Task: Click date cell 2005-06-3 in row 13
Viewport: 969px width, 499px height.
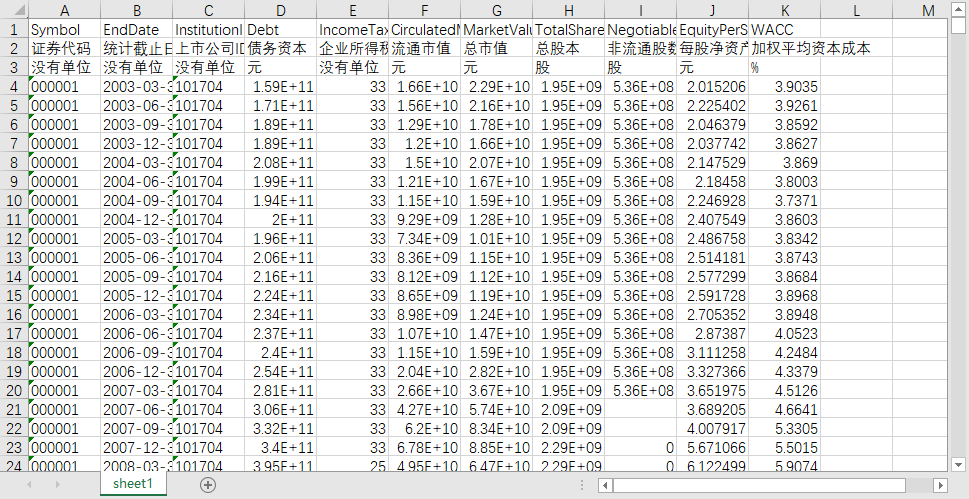Action: click(x=137, y=257)
